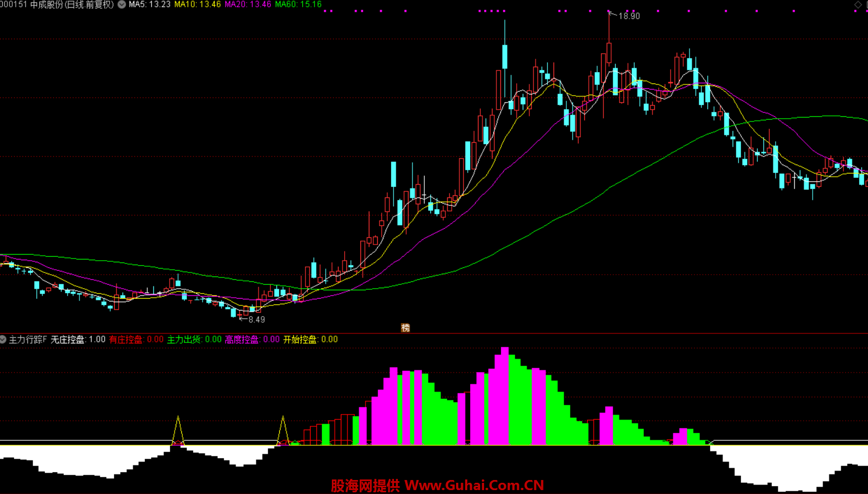
Task: Open the 主力行踪F indicator dropdown arrow
Action: tap(3, 340)
